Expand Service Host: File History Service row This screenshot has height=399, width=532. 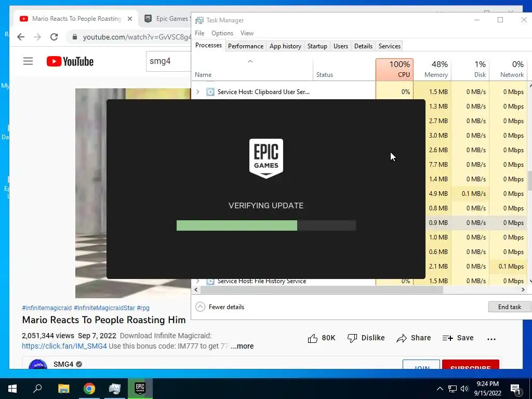198,281
